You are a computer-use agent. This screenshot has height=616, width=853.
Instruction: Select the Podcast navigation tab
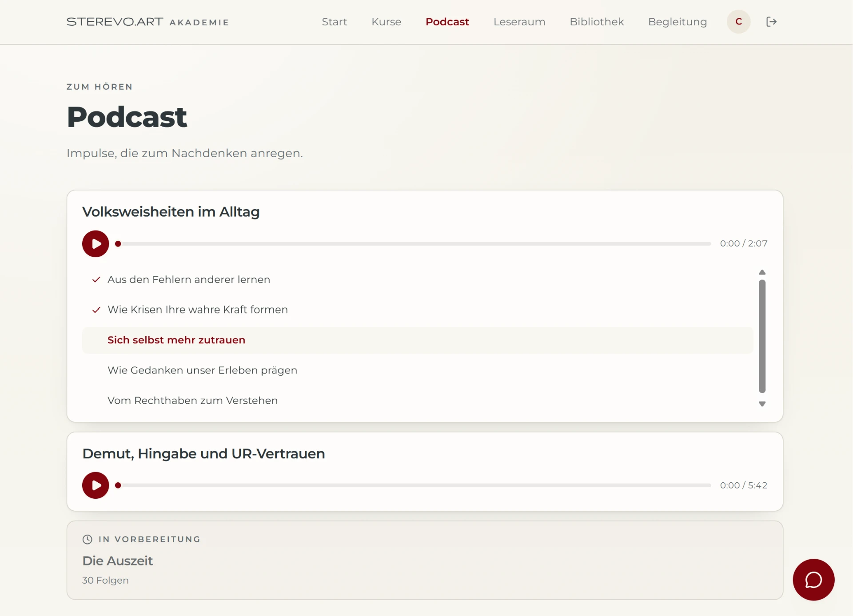[447, 22]
